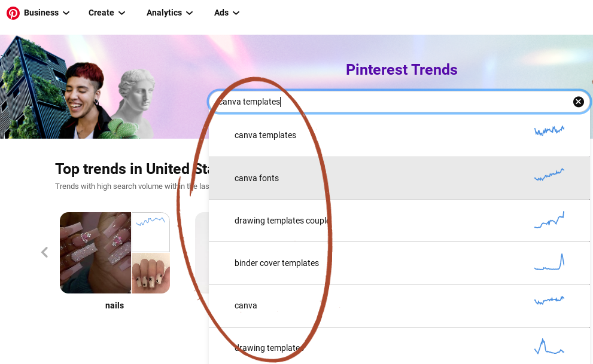Screen dimensions: 593x364
Task: Click the canva fonts trend sparkline
Action: pos(549,175)
